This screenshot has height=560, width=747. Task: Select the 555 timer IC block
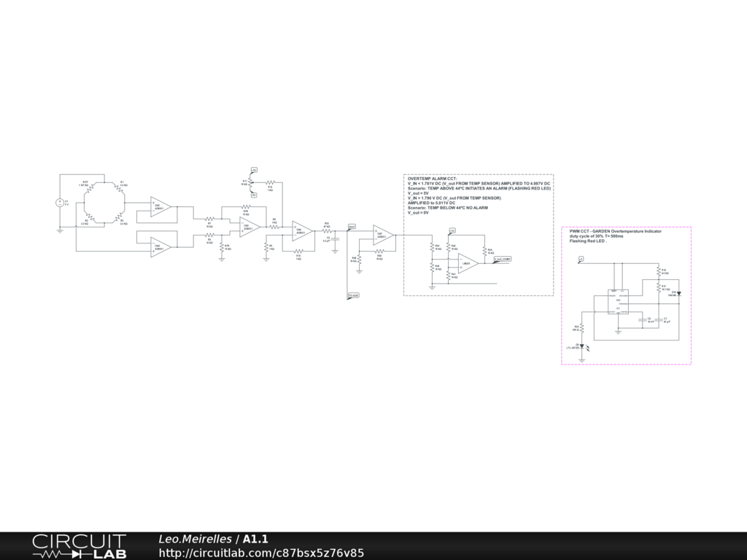(618, 303)
